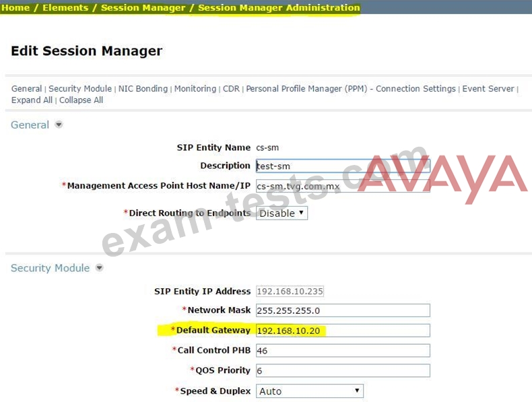Jump to CDR section link

tap(231, 88)
